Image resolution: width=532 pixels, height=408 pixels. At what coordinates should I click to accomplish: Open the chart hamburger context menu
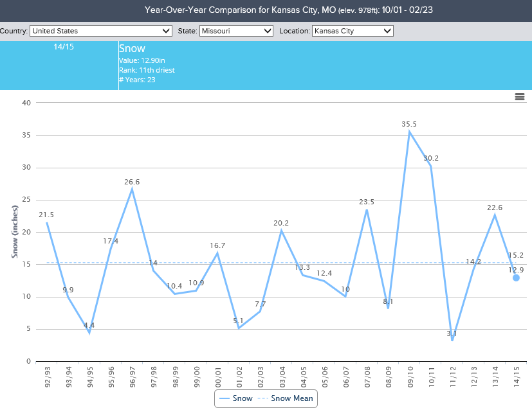(520, 96)
